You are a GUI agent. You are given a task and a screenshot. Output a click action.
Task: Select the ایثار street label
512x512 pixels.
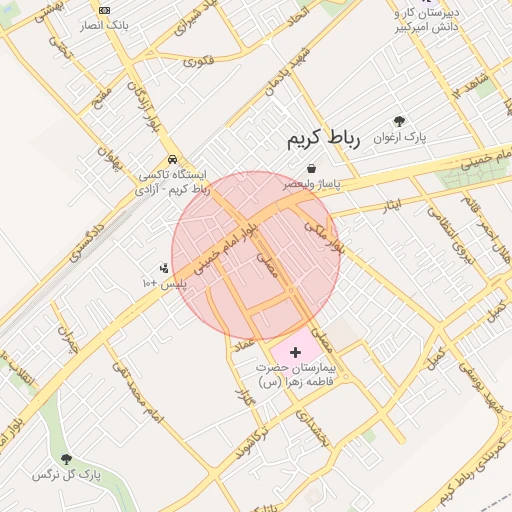[x=392, y=207]
